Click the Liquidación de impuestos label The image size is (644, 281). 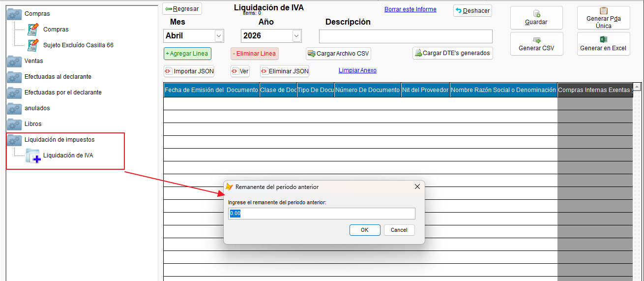tap(59, 140)
